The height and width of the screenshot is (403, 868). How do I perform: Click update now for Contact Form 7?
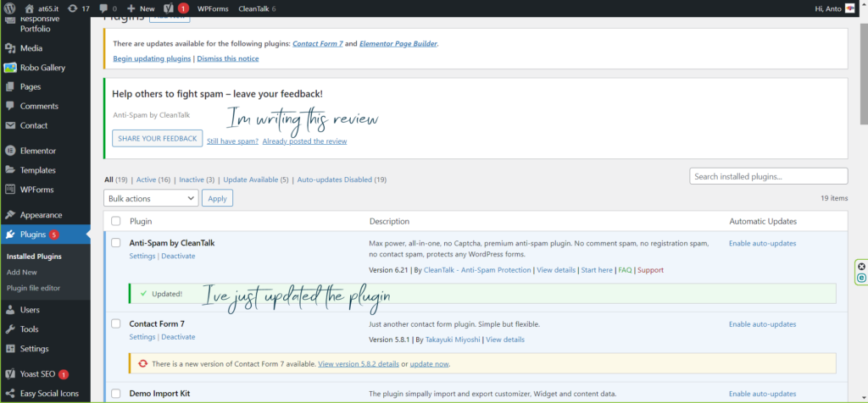pos(429,364)
